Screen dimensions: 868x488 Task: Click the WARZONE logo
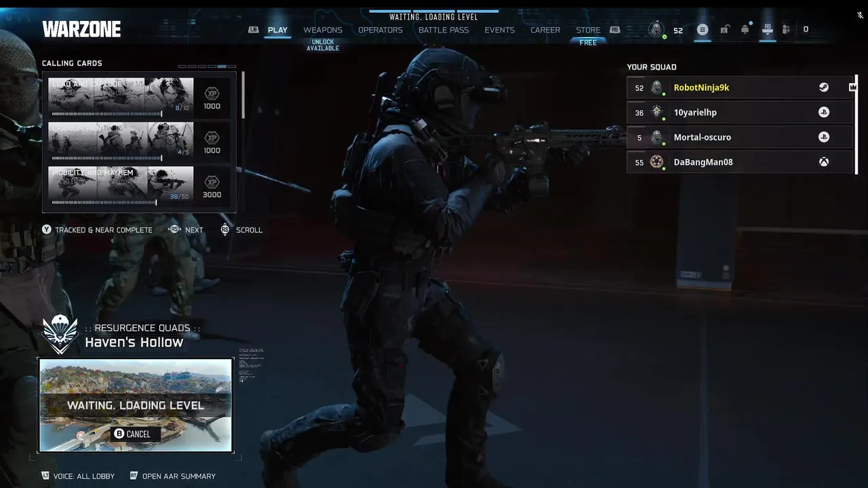coord(81,29)
